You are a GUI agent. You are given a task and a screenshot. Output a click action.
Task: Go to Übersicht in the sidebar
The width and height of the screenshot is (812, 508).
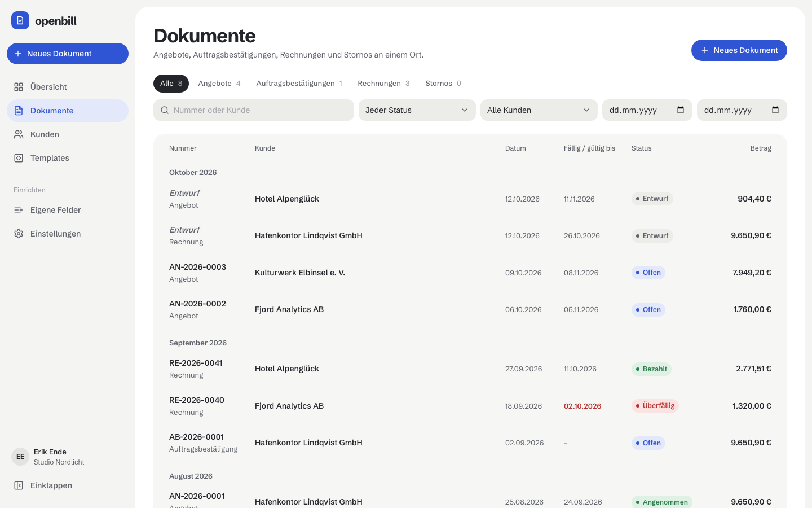point(68,87)
